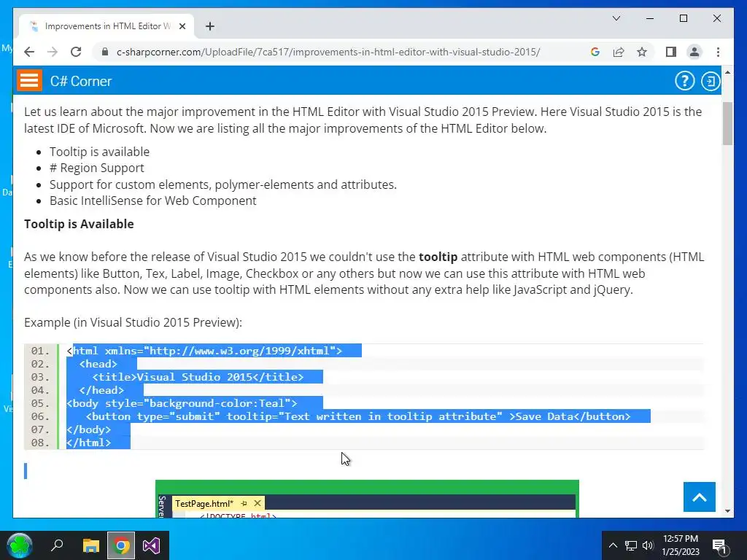Open taskbar search magnifier

[x=57, y=545]
